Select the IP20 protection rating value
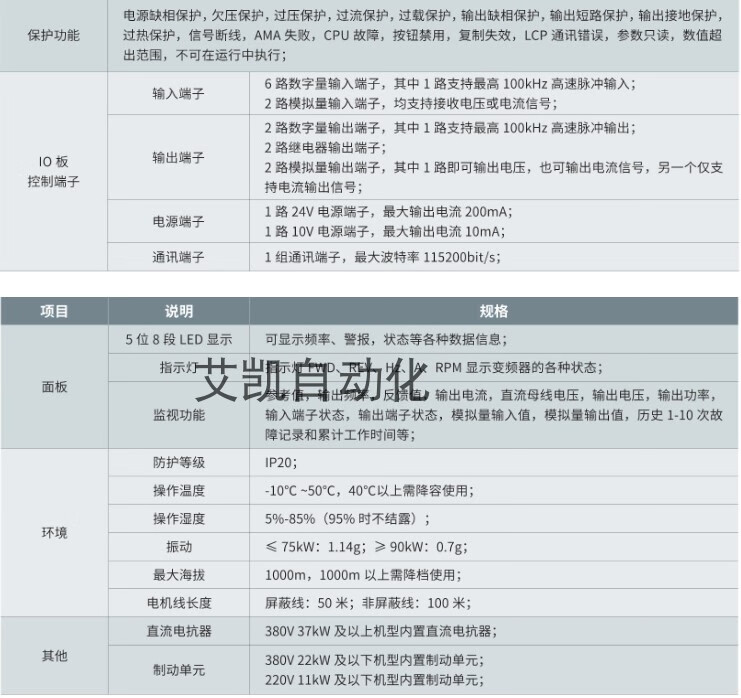 click(281, 462)
